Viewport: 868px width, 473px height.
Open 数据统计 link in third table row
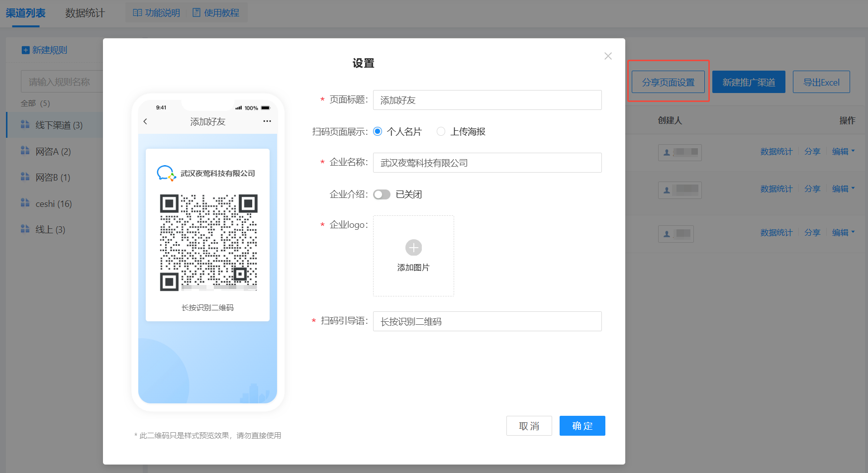point(776,232)
